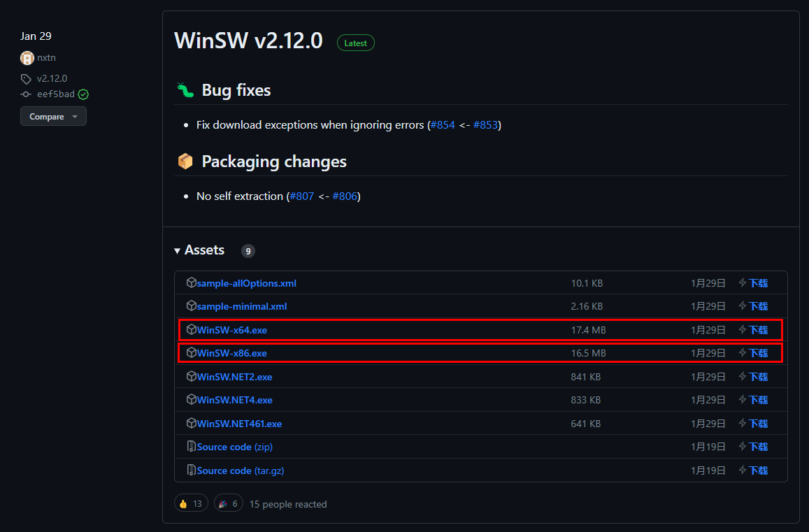Click the tag icon beside v2.12.0
This screenshot has height=532, width=809.
click(x=26, y=79)
